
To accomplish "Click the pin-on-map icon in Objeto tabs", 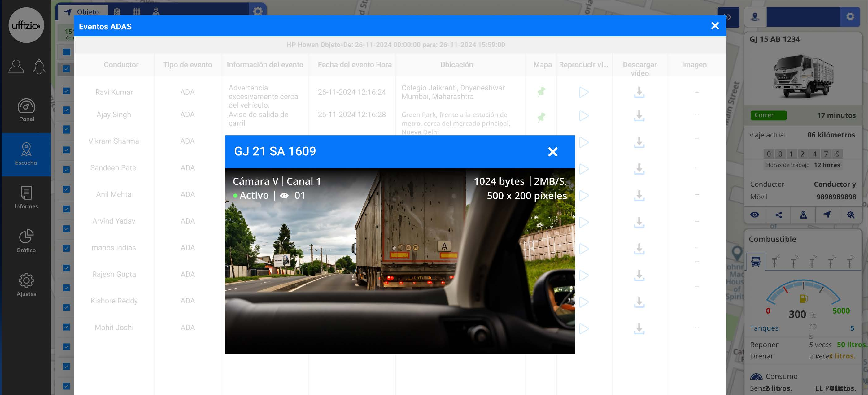I will click(156, 12).
